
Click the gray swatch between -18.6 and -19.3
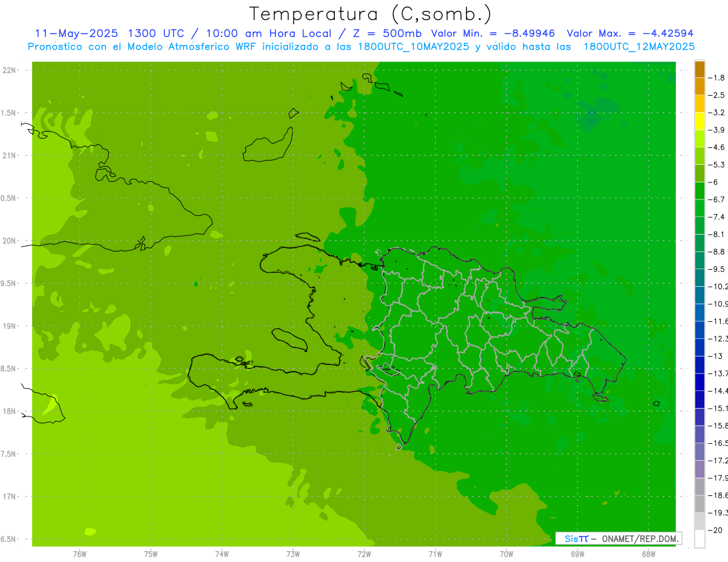click(x=699, y=503)
